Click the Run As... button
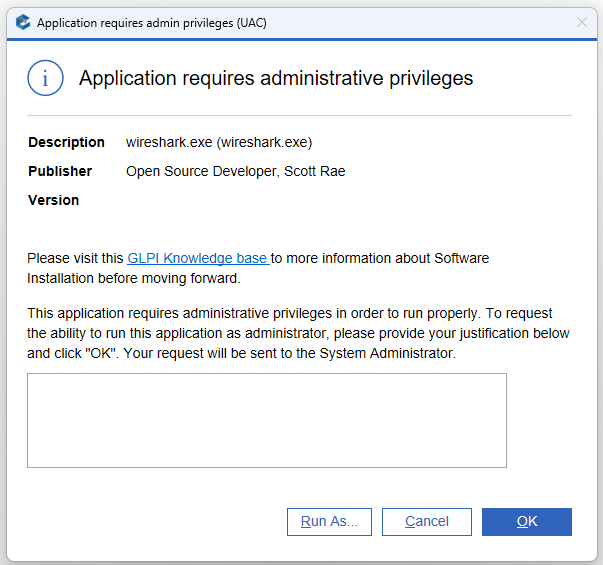This screenshot has width=603, height=565. 329,522
